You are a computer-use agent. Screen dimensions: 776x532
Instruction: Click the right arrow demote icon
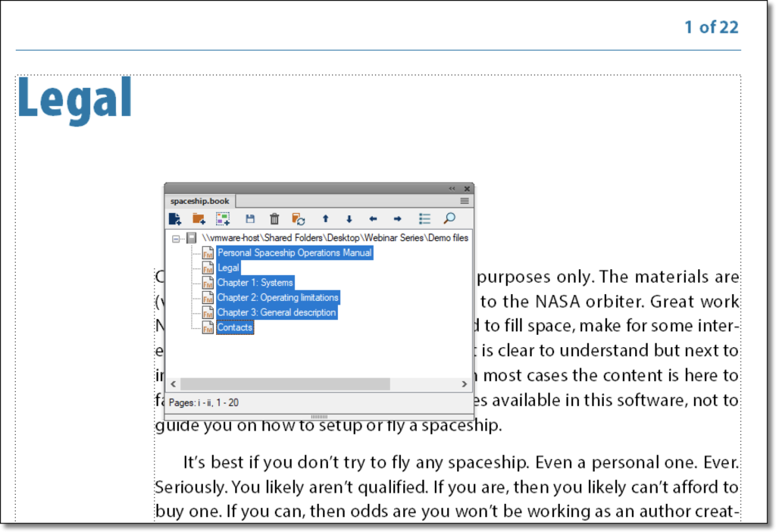[397, 219]
